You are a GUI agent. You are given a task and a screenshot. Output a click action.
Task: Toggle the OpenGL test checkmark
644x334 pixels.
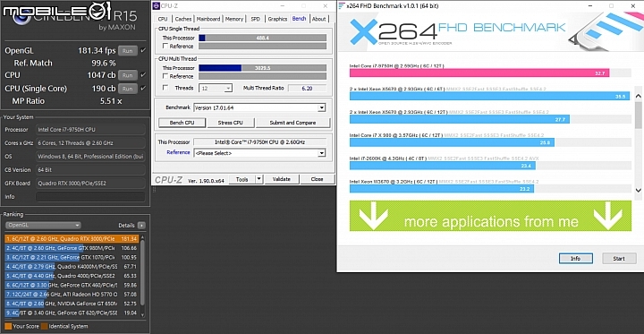click(143, 51)
